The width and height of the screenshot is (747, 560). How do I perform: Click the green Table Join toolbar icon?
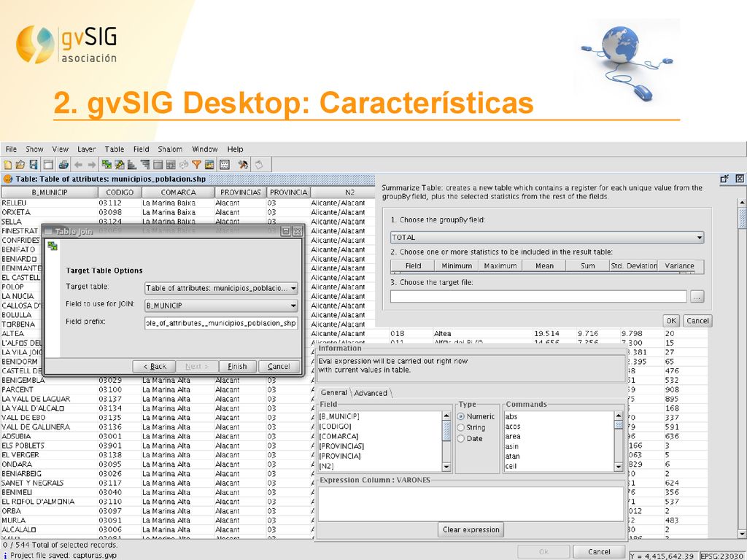[107, 165]
